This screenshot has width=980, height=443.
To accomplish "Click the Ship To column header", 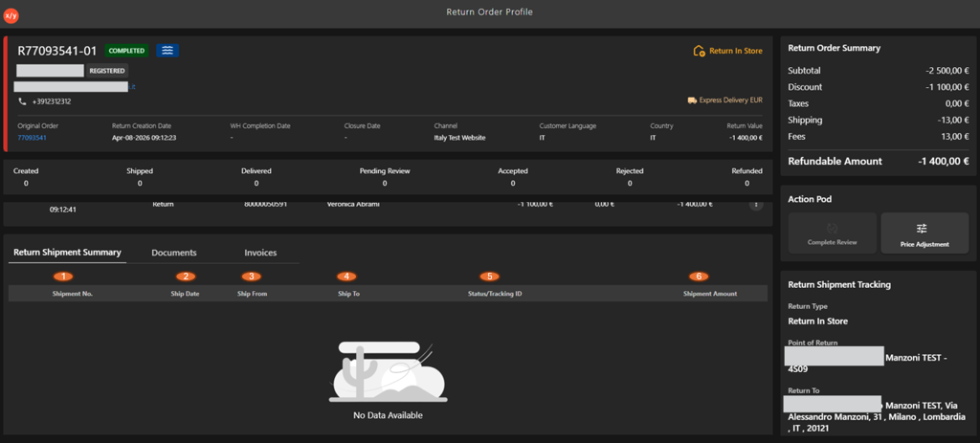I will point(348,294).
